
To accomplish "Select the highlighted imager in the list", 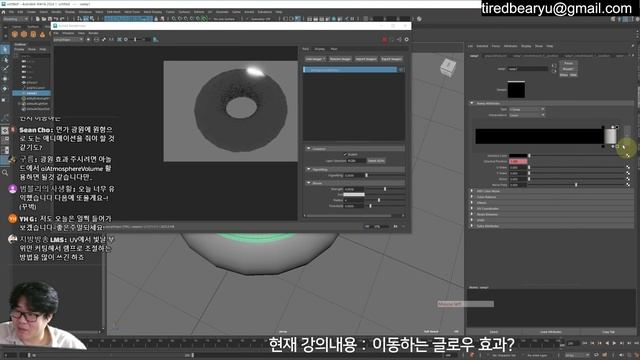I will [350, 70].
